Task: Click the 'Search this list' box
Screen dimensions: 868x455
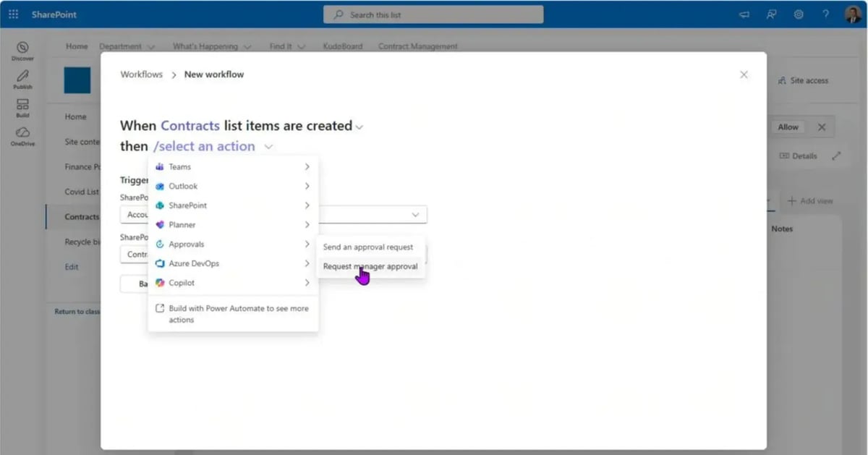Action: [x=433, y=14]
